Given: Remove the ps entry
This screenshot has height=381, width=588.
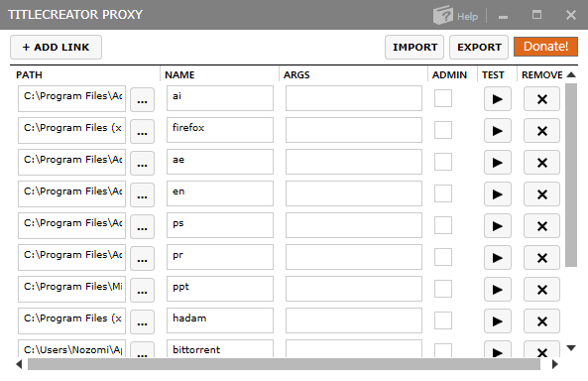Looking at the screenshot, I should pyautogui.click(x=541, y=226).
